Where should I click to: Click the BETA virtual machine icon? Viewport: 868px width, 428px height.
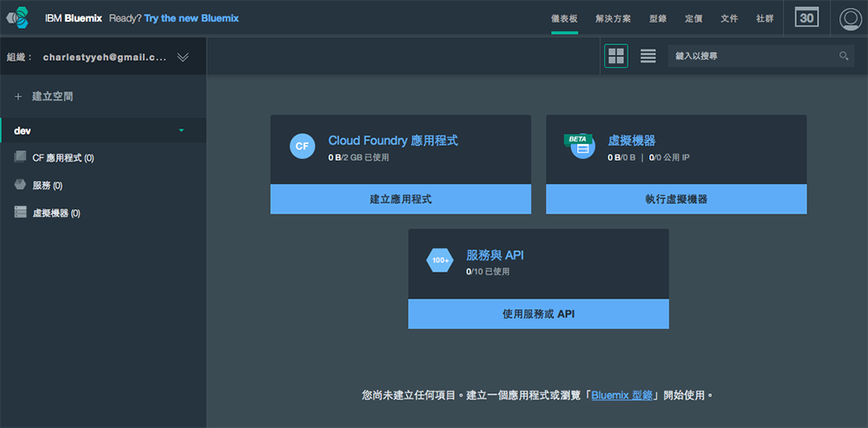pos(580,146)
